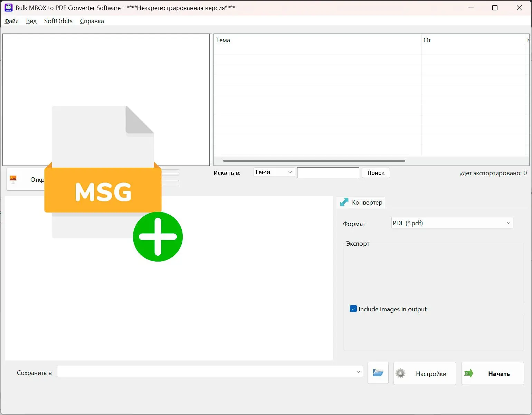Expand the Формат PDF dropdown
This screenshot has height=415, width=532.
point(452,223)
